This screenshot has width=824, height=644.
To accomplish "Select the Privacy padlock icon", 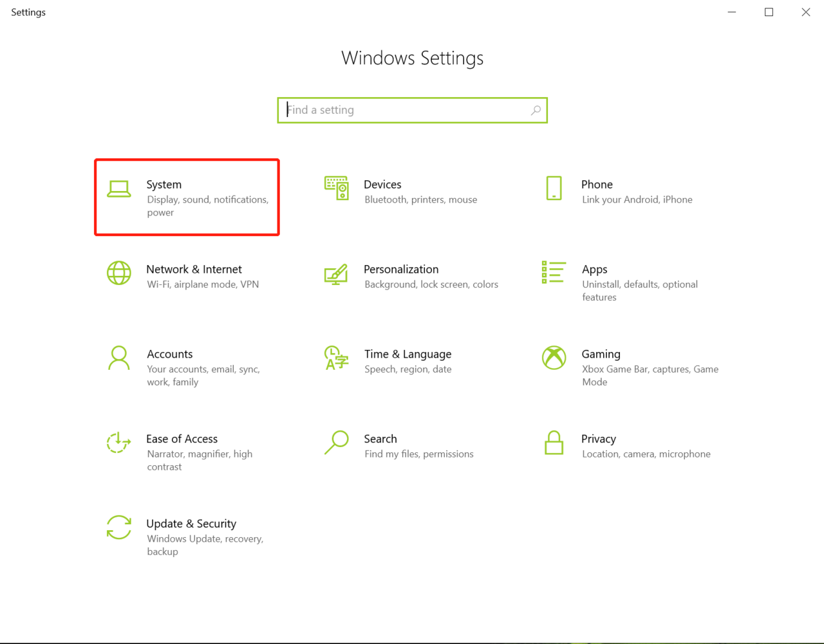I will [554, 443].
